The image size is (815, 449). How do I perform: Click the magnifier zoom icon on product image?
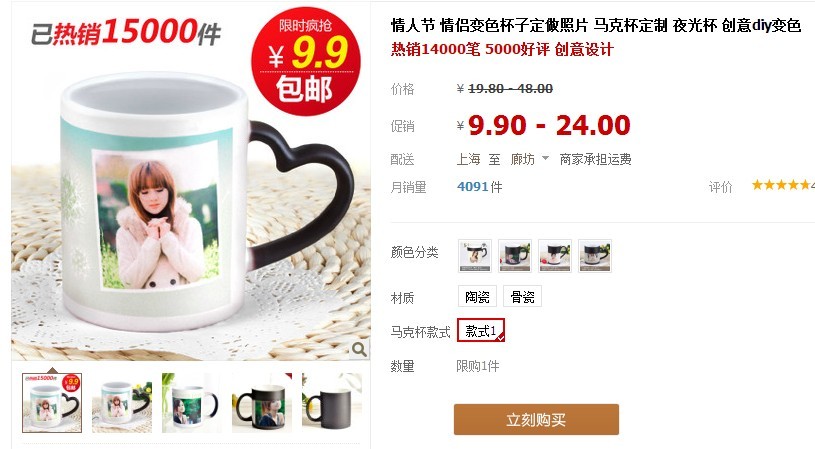tap(359, 349)
